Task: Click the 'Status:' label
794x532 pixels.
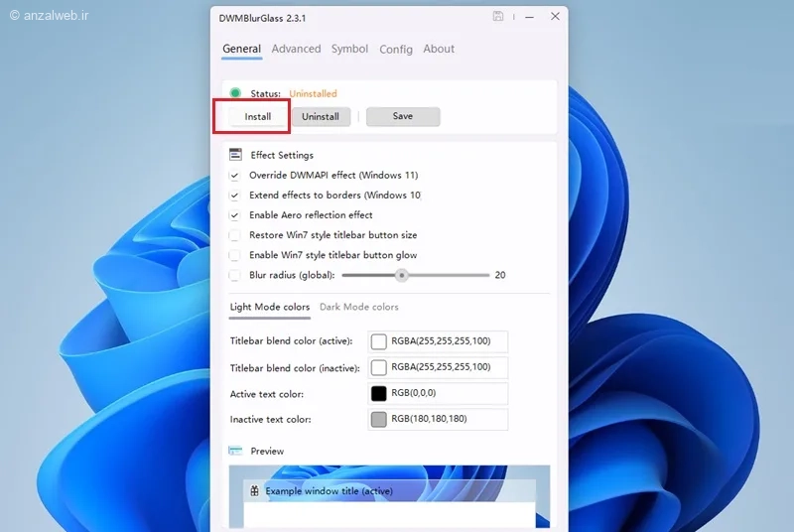Action: (265, 93)
